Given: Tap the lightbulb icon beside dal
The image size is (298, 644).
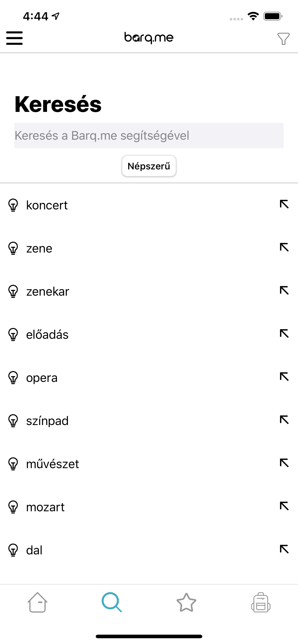Looking at the screenshot, I should 13,550.
